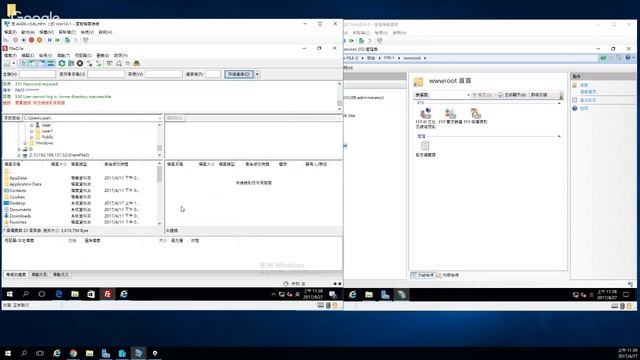
Task: Click the Checkpoint icon in left VM toolbar
Action: click(x=67, y=40)
